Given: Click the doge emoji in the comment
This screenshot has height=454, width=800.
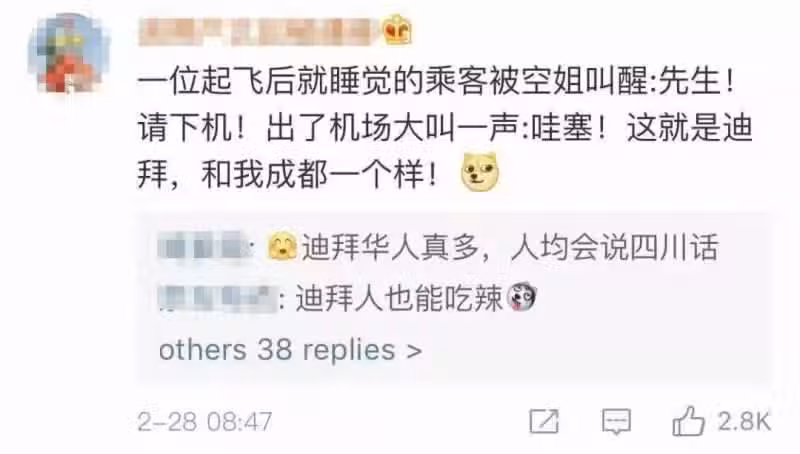Looking at the screenshot, I should click(x=480, y=172).
